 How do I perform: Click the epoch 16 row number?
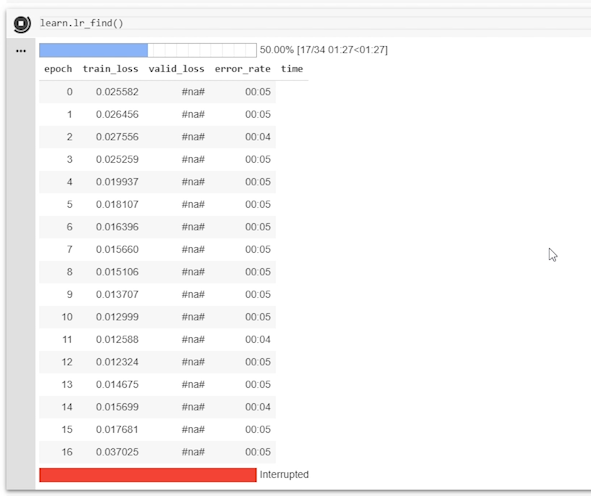[67, 452]
